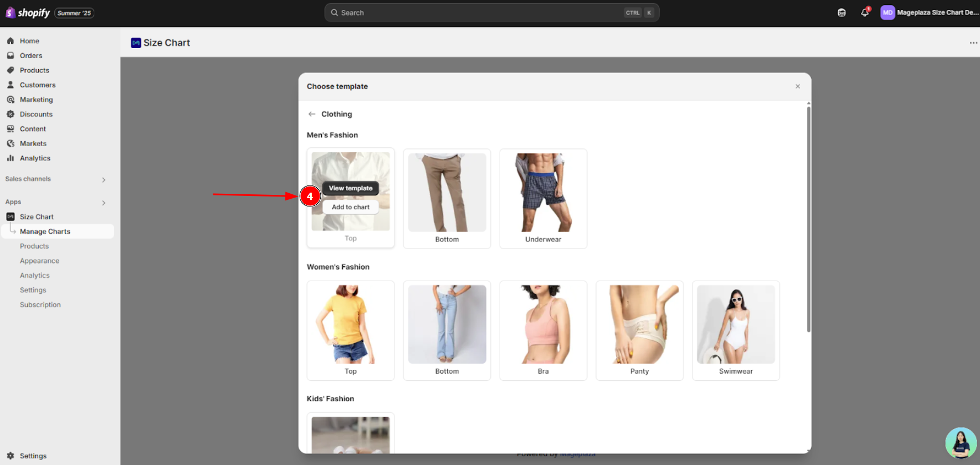The image size is (980, 465).
Task: Select the Women's Bottom template
Action: pyautogui.click(x=447, y=330)
